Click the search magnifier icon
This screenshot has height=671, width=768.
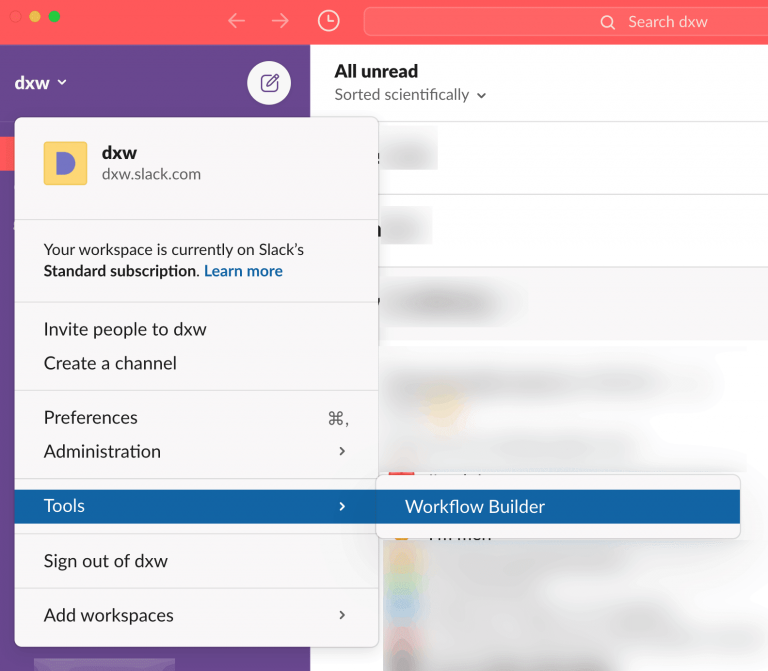coord(607,22)
